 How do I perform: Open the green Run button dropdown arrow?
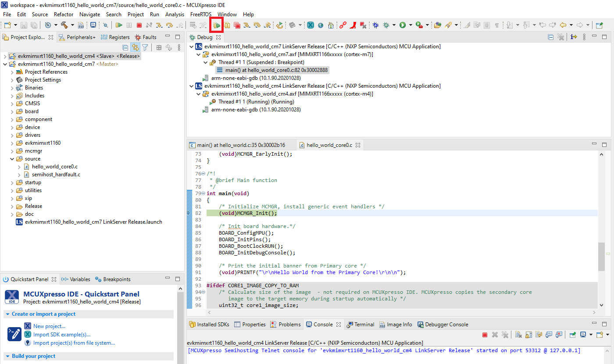(411, 25)
